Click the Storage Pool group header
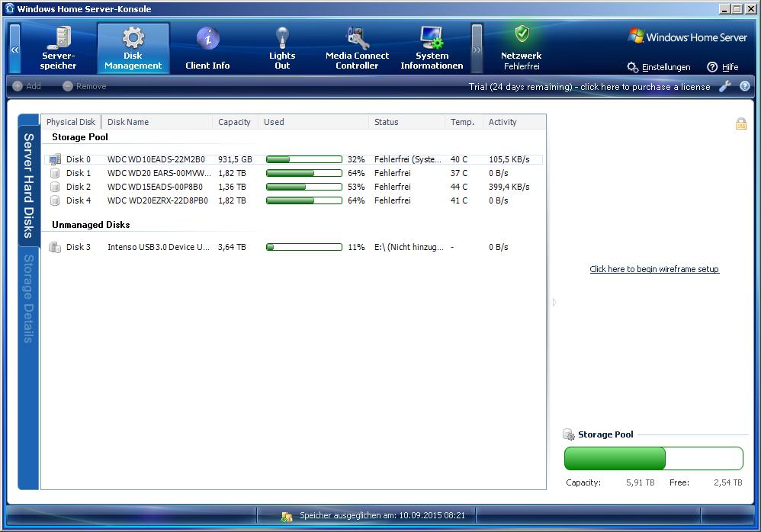The width and height of the screenshot is (761, 532). (80, 137)
